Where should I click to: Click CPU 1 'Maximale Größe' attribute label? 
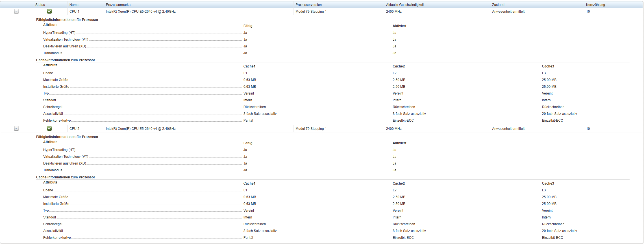[56, 80]
